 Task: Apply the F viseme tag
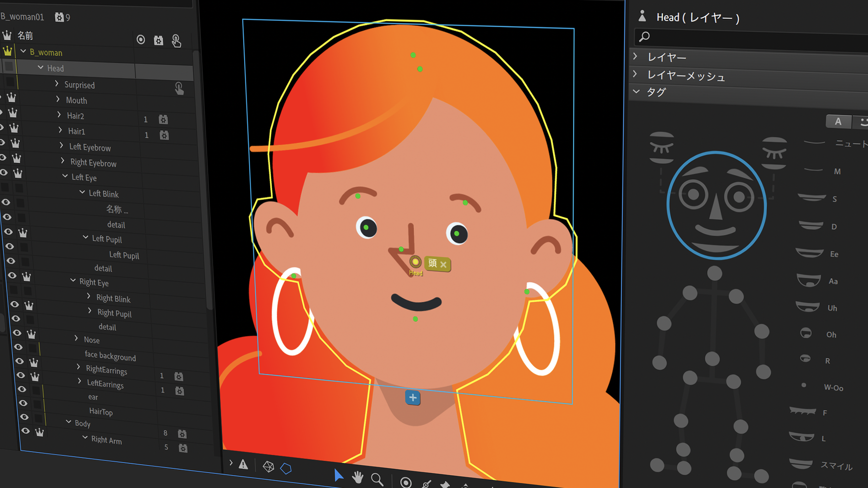coord(808,412)
